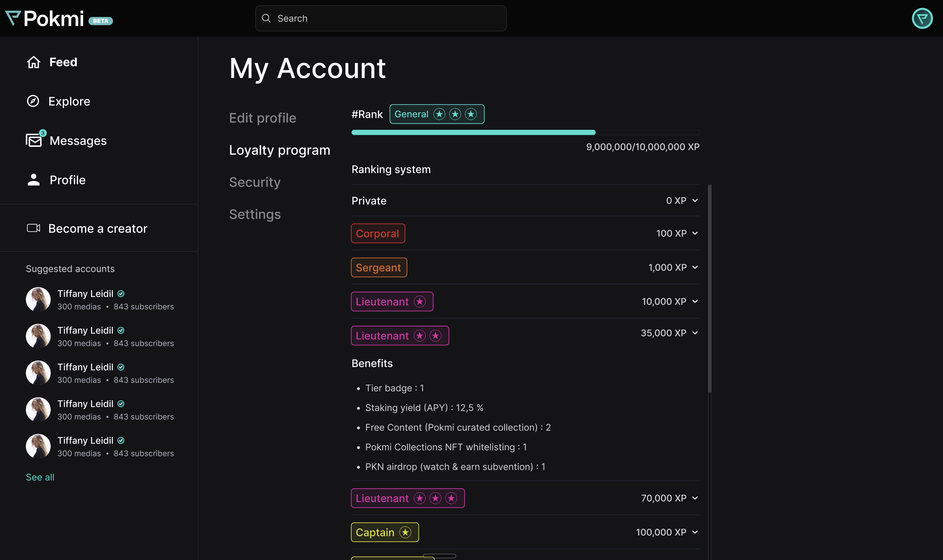Expand the Sergeant 1,000 XP chevron

(x=695, y=267)
